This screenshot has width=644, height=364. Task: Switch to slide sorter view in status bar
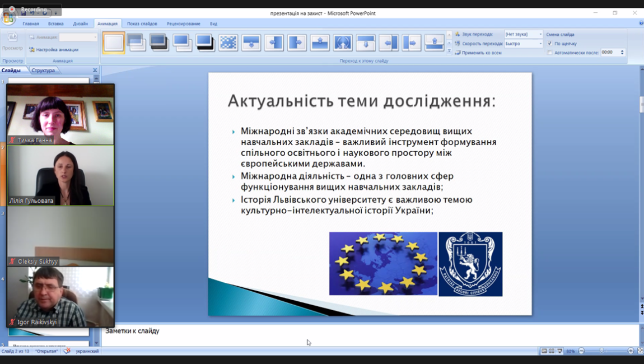[552, 351]
